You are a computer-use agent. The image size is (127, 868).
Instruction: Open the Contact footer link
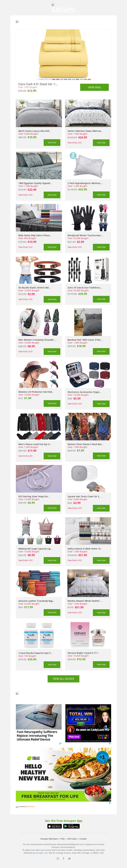[83, 839]
